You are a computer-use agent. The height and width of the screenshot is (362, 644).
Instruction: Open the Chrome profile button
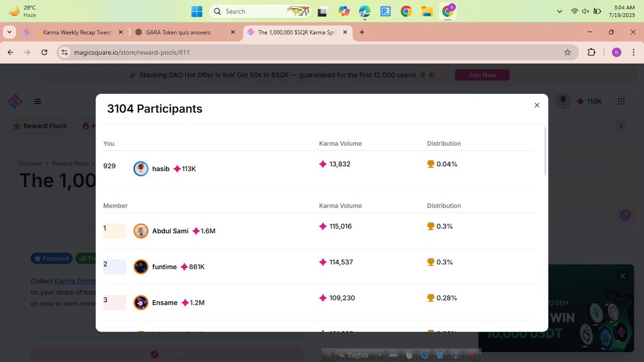click(617, 52)
